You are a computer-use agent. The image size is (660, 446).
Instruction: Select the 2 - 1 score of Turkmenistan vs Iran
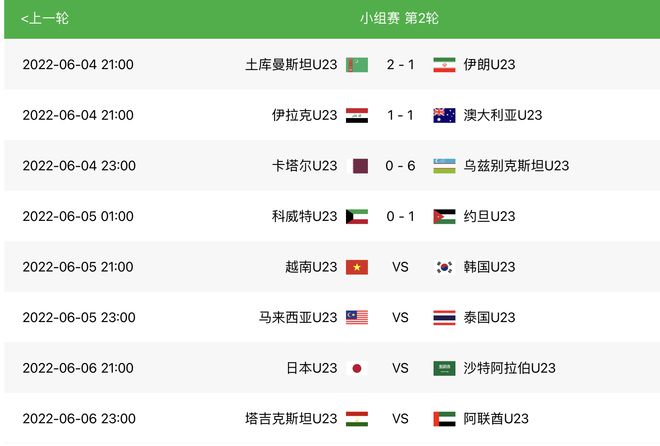click(x=400, y=65)
